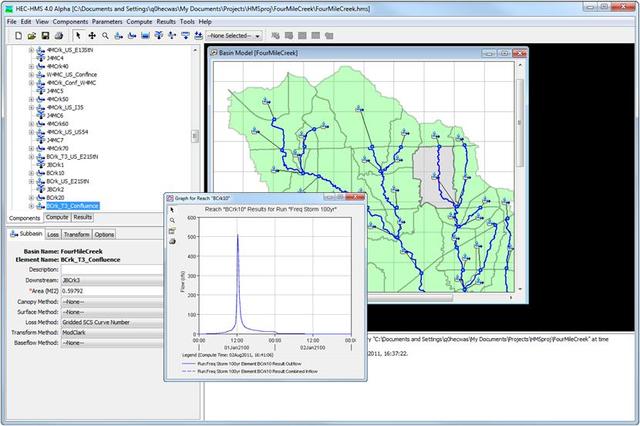Open the Surface Method dropdown
The image size is (640, 426).
click(111, 312)
